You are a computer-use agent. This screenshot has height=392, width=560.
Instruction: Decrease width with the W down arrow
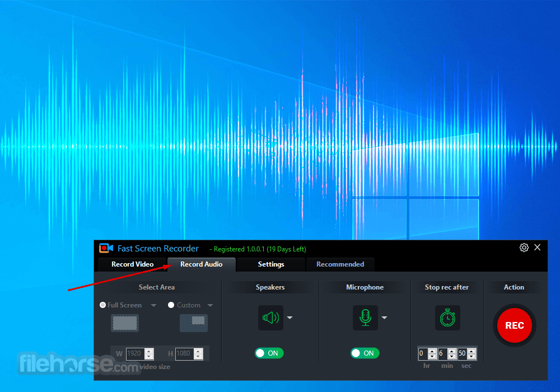click(x=150, y=356)
